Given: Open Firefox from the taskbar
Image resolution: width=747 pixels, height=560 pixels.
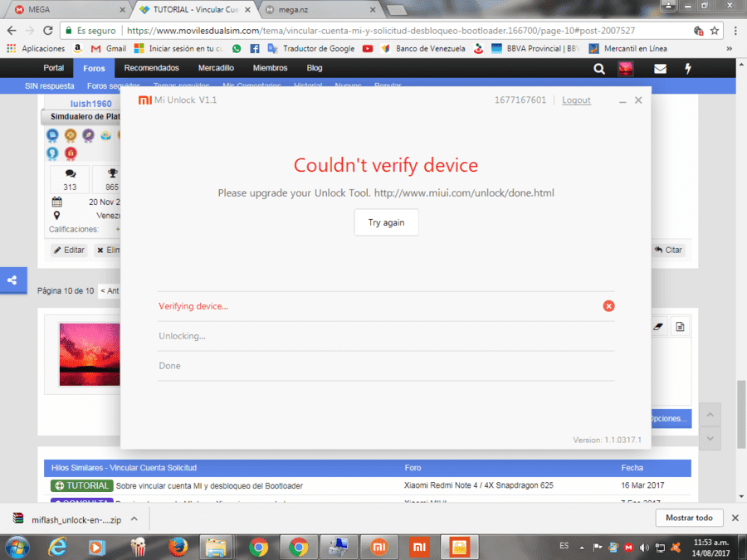Looking at the screenshot, I should point(178,548).
